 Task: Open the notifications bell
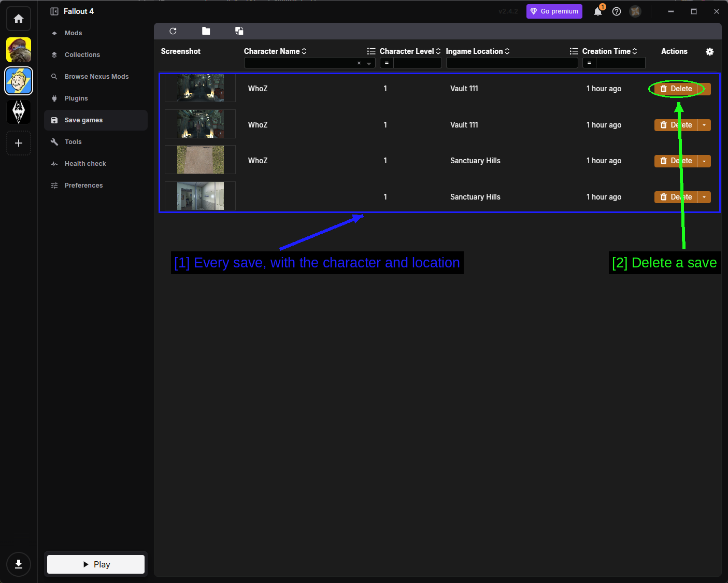click(598, 11)
